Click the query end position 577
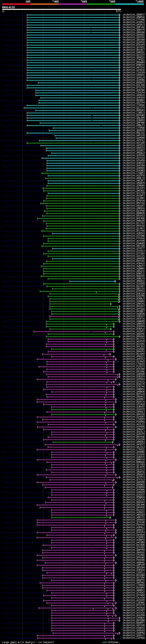 pyautogui.click(x=118, y=11)
